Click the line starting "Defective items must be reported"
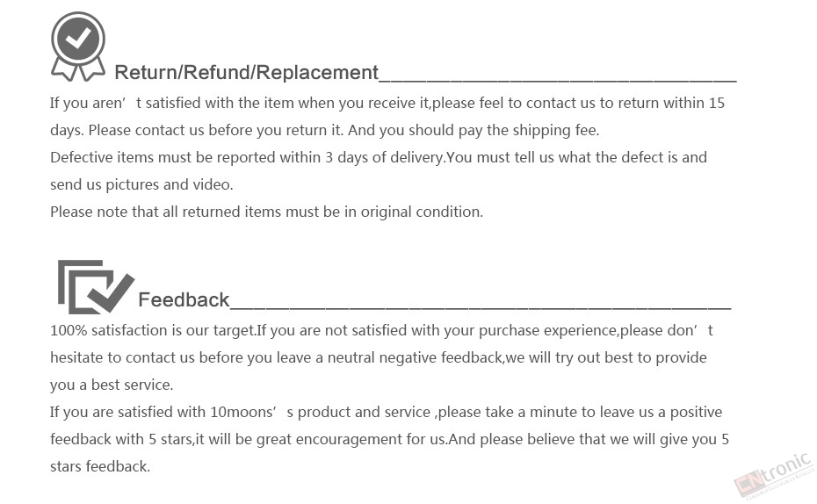This screenshot has height=504, width=817. [x=378, y=158]
